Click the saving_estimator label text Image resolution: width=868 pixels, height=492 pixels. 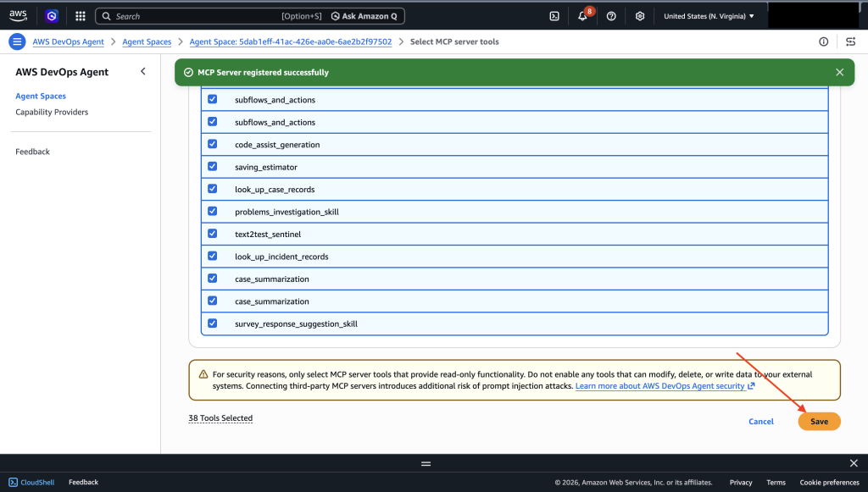click(x=265, y=167)
